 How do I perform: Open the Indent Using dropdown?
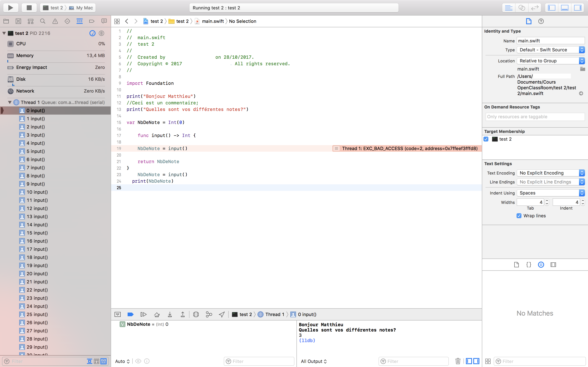550,193
